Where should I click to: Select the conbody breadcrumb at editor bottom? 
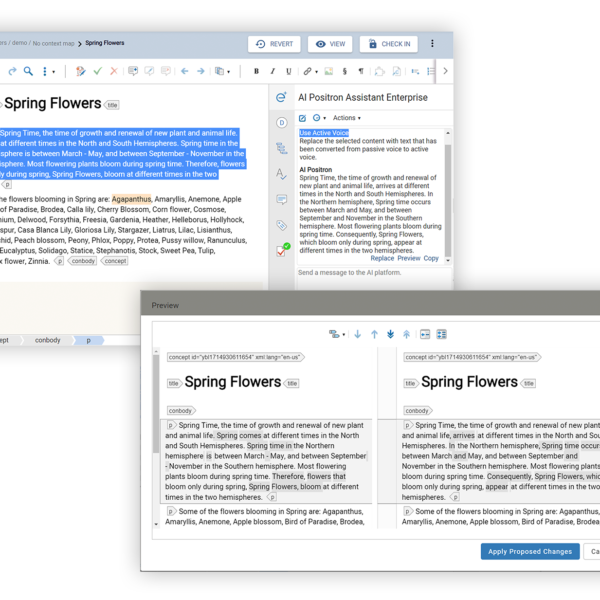[x=47, y=340]
